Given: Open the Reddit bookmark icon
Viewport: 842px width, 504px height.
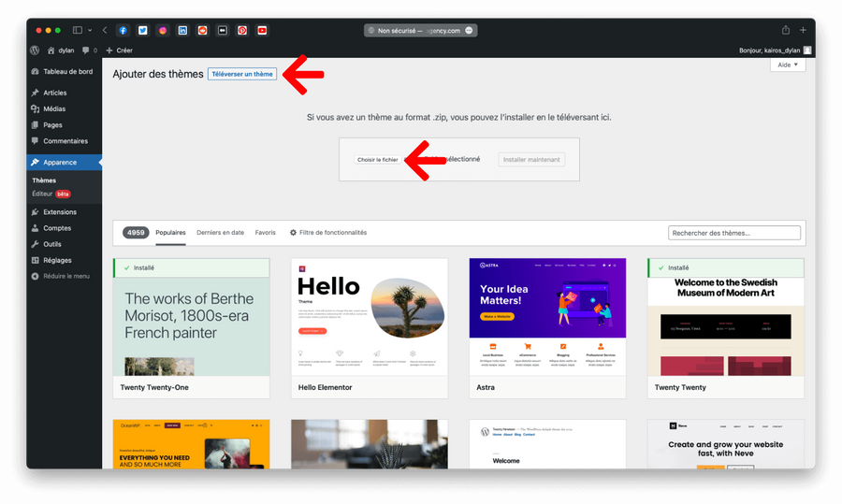Looking at the screenshot, I should point(202,31).
